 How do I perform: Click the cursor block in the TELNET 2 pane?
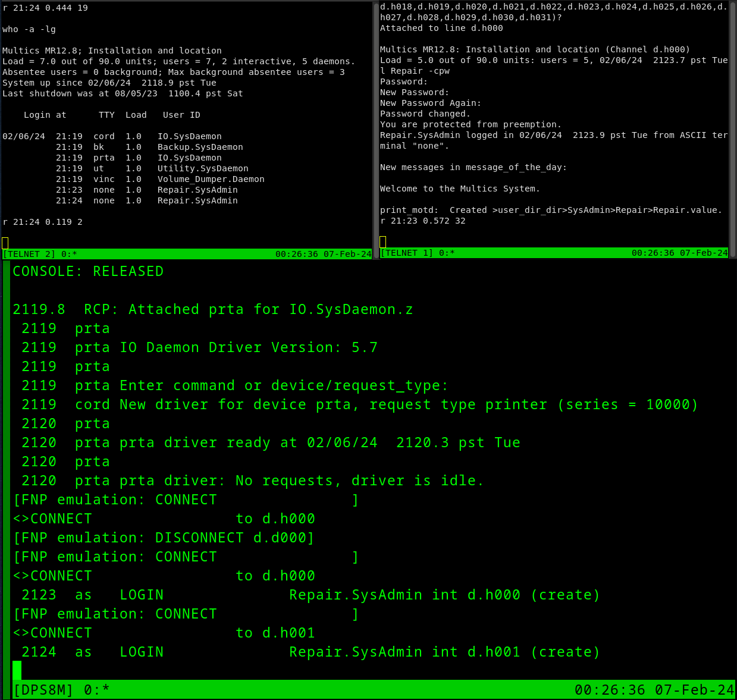[x=5, y=243]
